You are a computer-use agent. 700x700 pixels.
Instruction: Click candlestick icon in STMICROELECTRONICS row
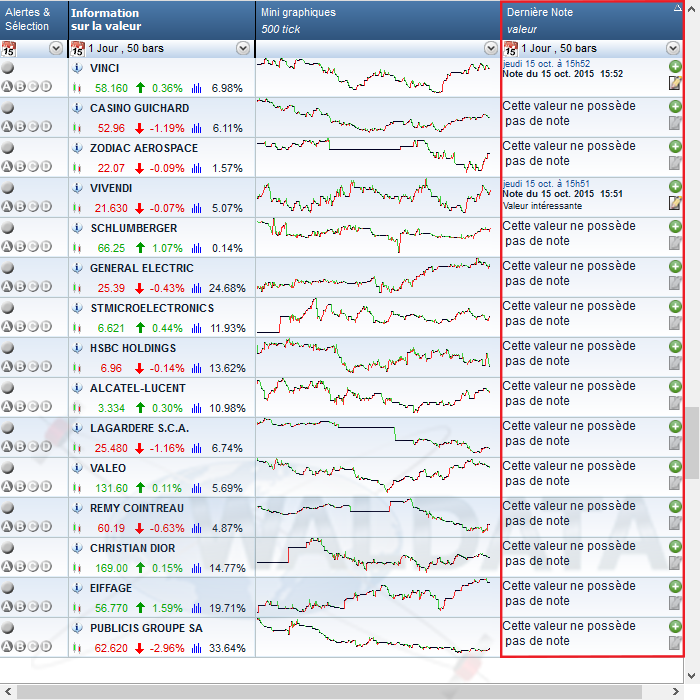[x=77, y=329]
